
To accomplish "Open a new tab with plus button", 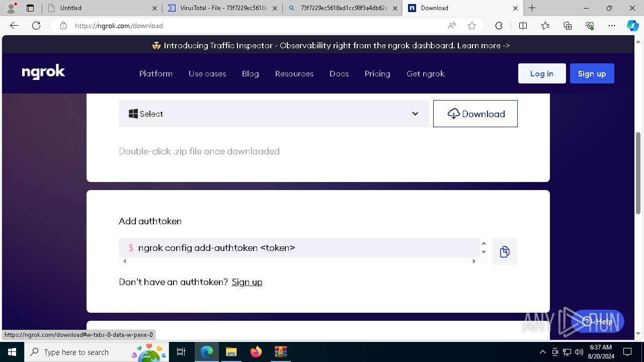I will [532, 8].
